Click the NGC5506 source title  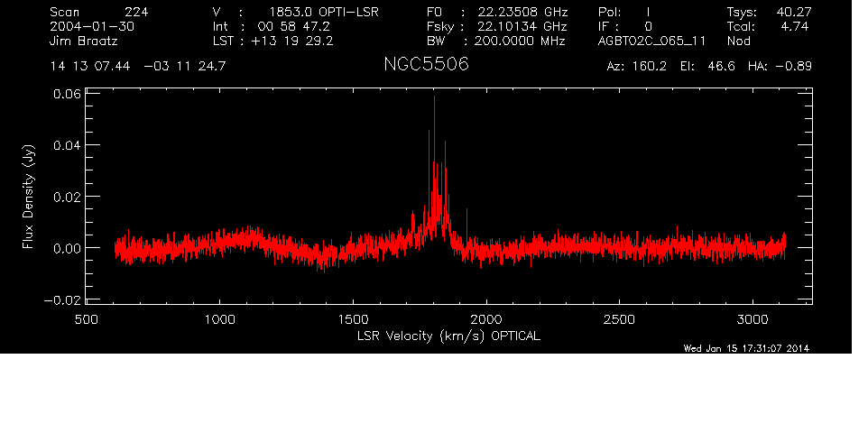pyautogui.click(x=426, y=64)
